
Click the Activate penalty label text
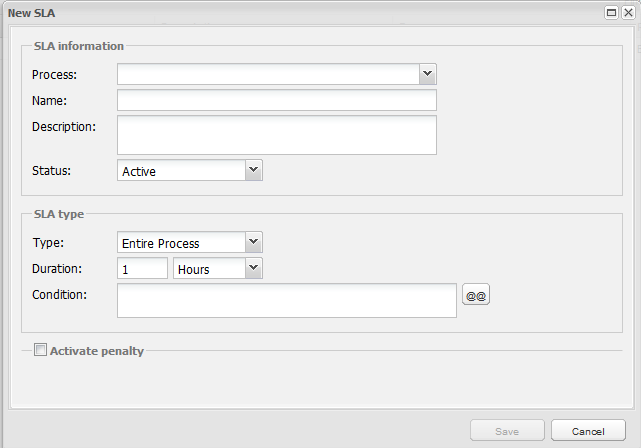pyautogui.click(x=97, y=351)
